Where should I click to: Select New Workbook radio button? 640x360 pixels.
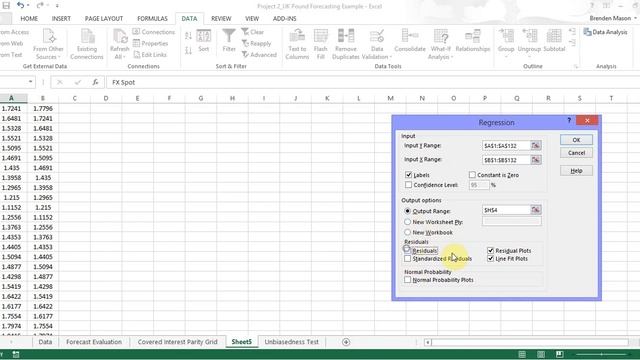pos(407,232)
